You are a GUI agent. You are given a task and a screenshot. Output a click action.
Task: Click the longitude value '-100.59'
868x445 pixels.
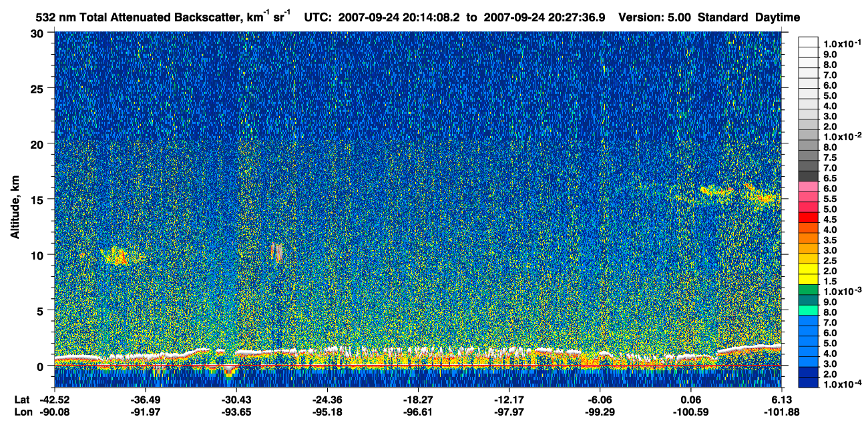[x=691, y=412]
